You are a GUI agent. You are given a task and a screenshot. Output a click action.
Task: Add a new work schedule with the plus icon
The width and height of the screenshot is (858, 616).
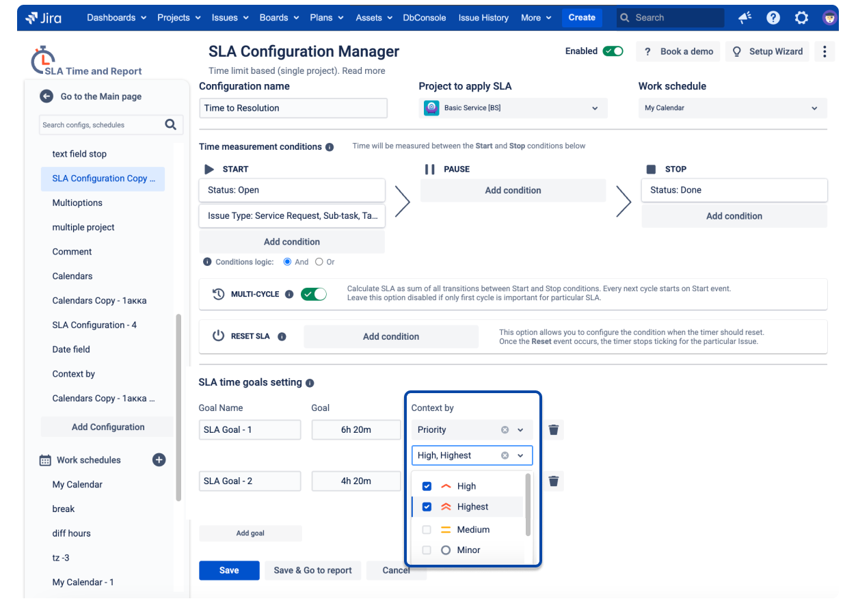point(159,459)
